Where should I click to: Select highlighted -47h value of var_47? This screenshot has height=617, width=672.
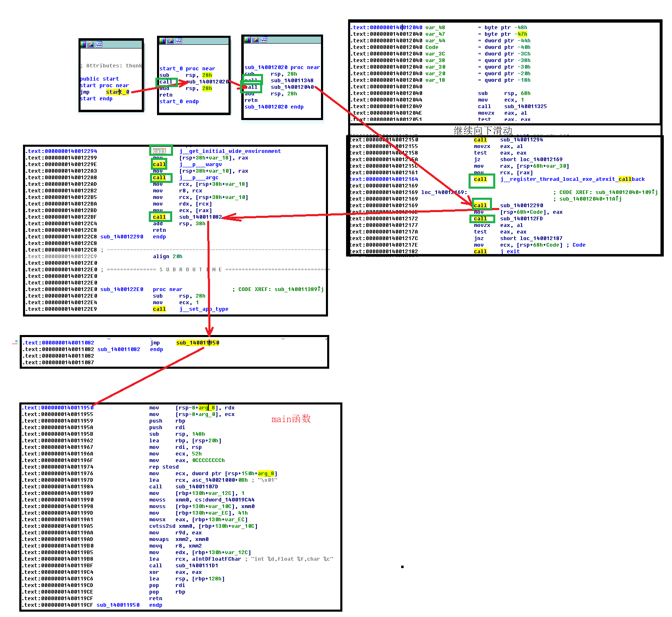[522, 34]
